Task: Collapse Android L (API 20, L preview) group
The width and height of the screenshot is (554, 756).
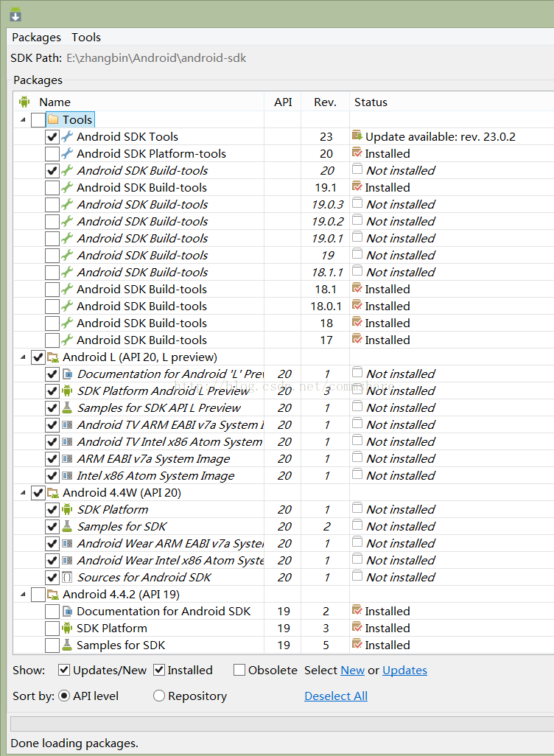Action: click(x=23, y=357)
